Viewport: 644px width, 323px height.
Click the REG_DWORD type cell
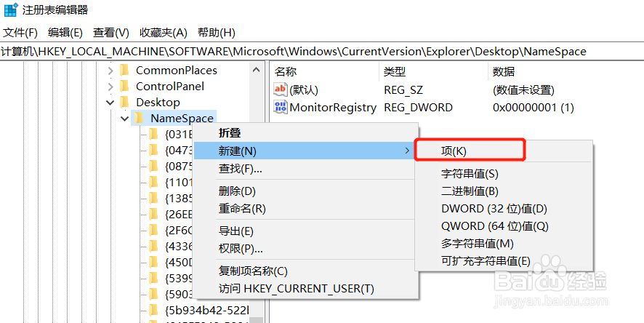pyautogui.click(x=418, y=108)
